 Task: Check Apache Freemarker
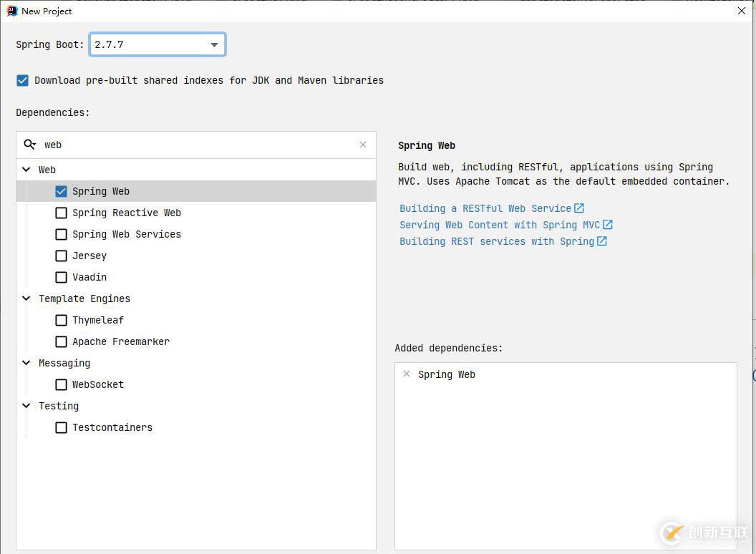click(x=62, y=342)
